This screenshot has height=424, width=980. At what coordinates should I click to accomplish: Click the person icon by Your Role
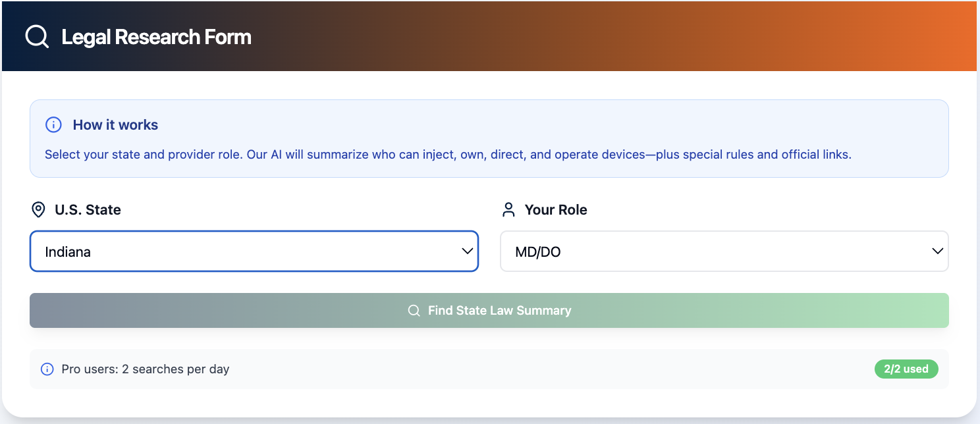[508, 210]
